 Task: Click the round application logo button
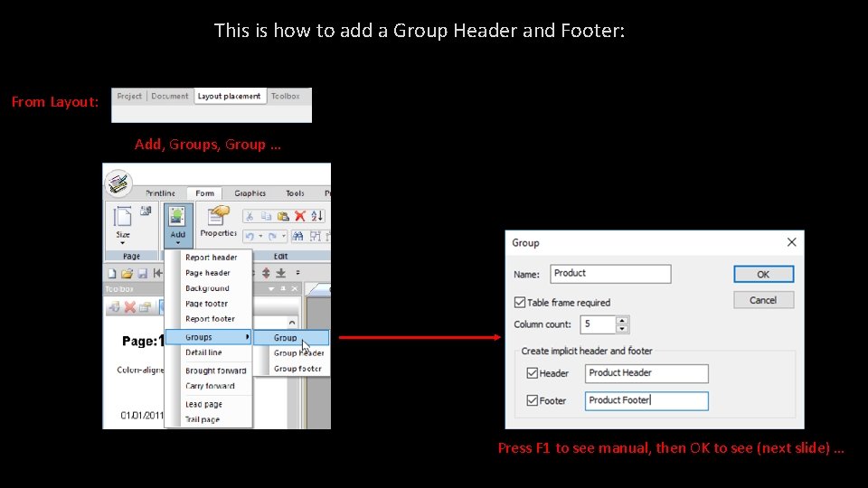point(118,183)
